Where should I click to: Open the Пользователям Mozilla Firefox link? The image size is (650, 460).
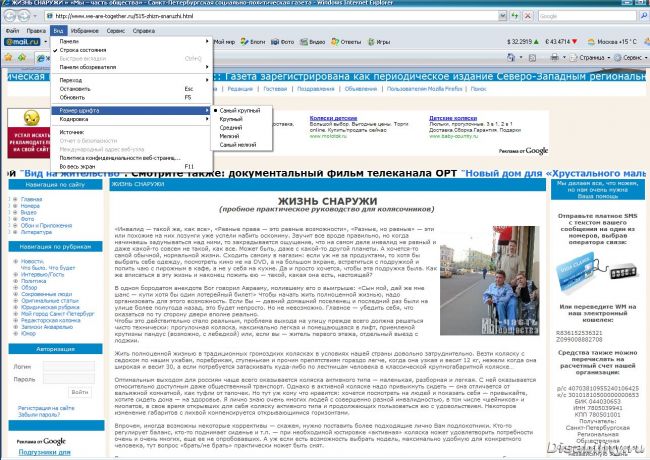point(424,89)
